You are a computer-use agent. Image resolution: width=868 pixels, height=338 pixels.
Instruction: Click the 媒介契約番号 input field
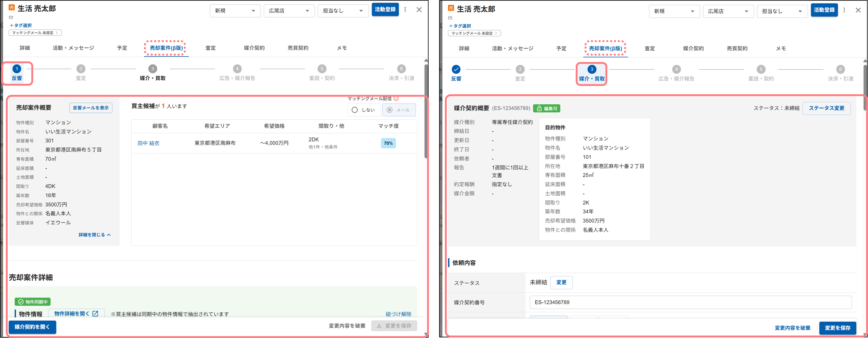691,302
